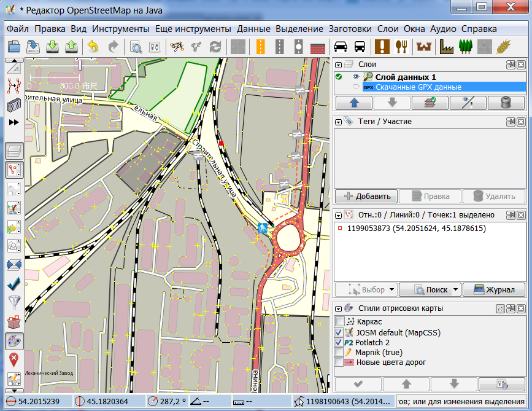The image size is (532, 411).
Task: Select the orange road preset icon
Action: (260, 47)
